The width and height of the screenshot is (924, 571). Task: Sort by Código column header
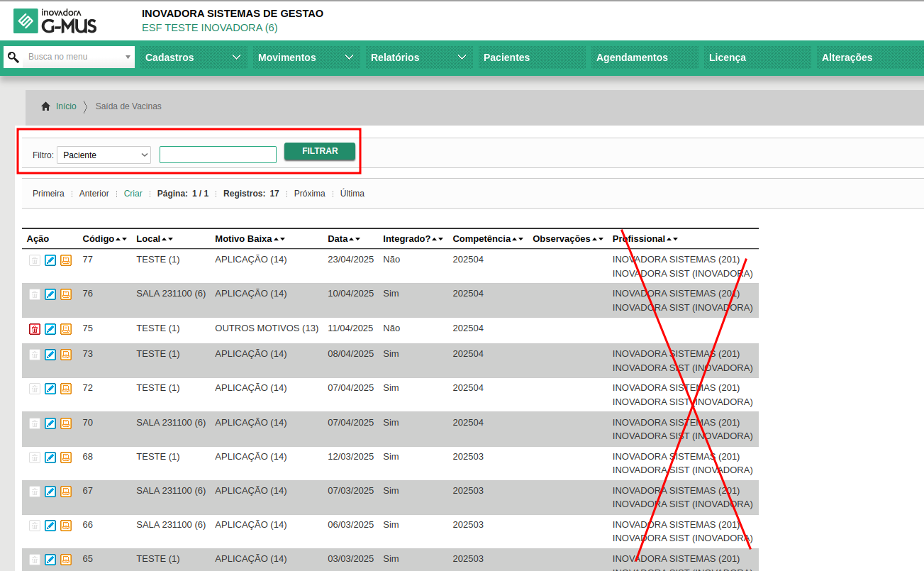(x=98, y=239)
